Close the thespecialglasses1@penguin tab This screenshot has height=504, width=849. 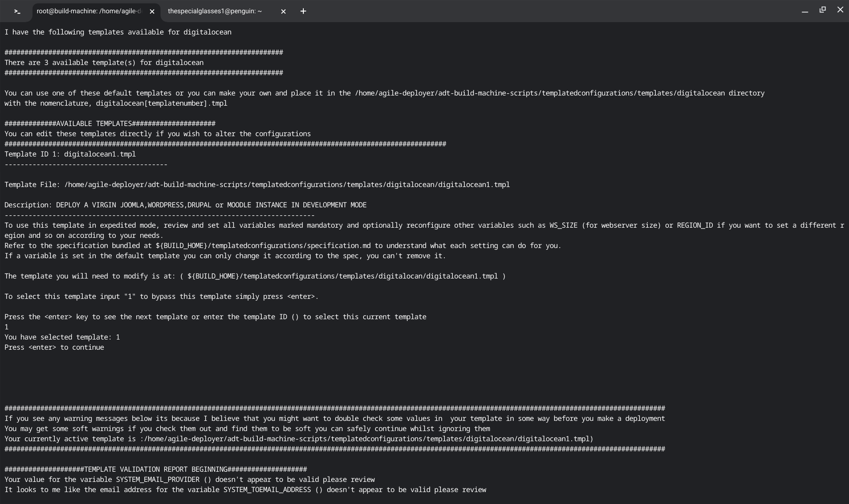(x=283, y=11)
